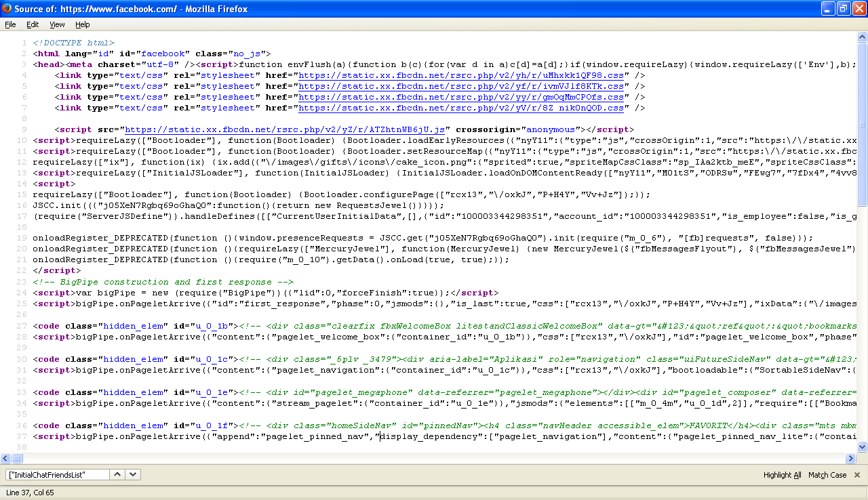Dismiss the find bar with the X icon

pyautogui.click(x=856, y=474)
